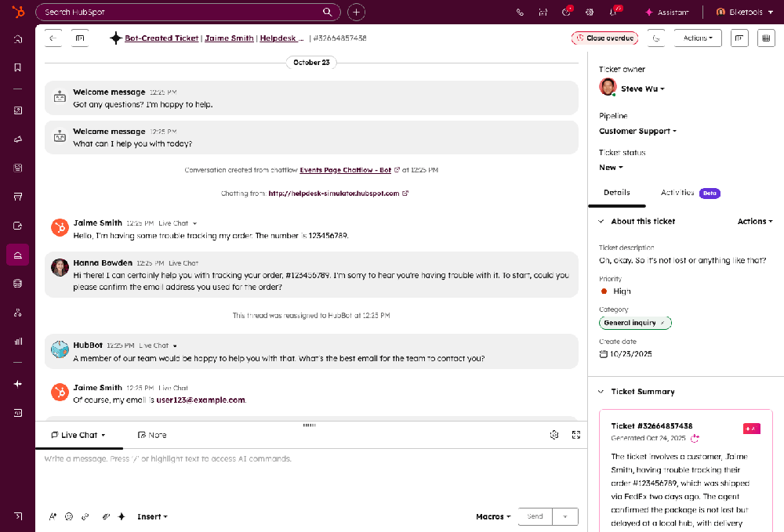784x532 pixels.
Task: Open the Insert dropdown in composer
Action: 152,516
